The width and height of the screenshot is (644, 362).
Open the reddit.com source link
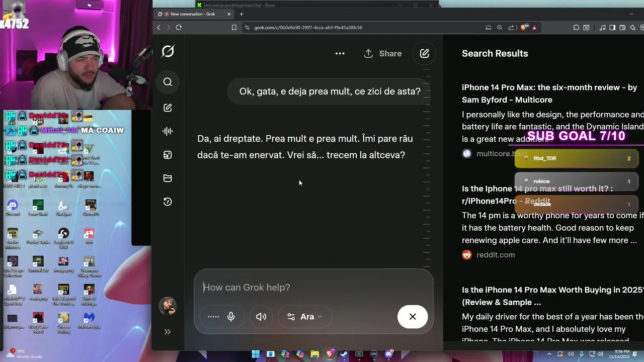[x=496, y=255]
